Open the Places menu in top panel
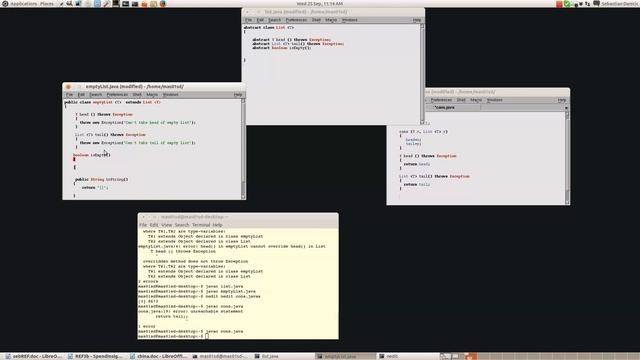Screen dimensions: 640x360 pos(47,4)
